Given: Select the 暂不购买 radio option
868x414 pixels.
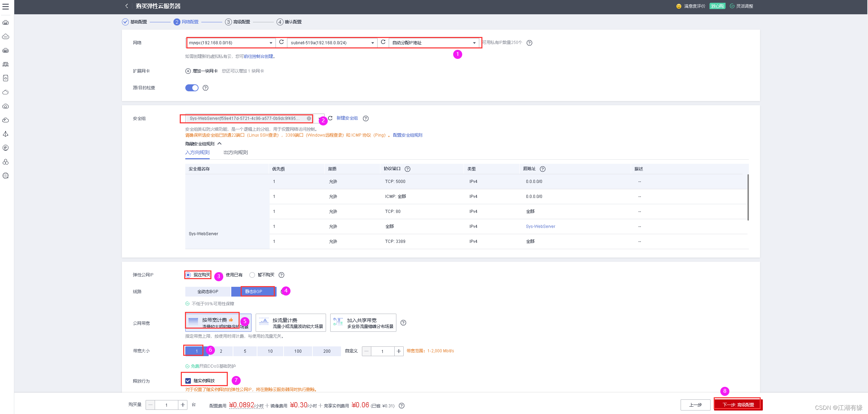Looking at the screenshot, I should 253,275.
